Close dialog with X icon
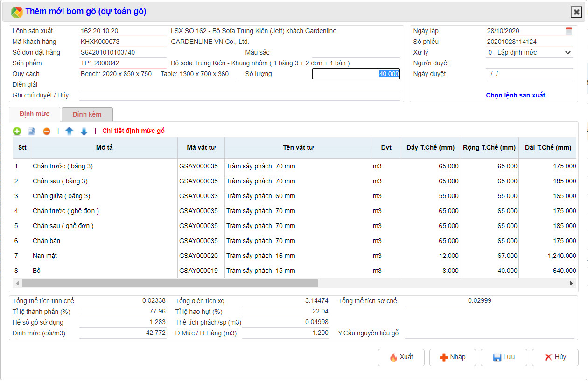Viewport: 588px width, 382px height. (576, 12)
